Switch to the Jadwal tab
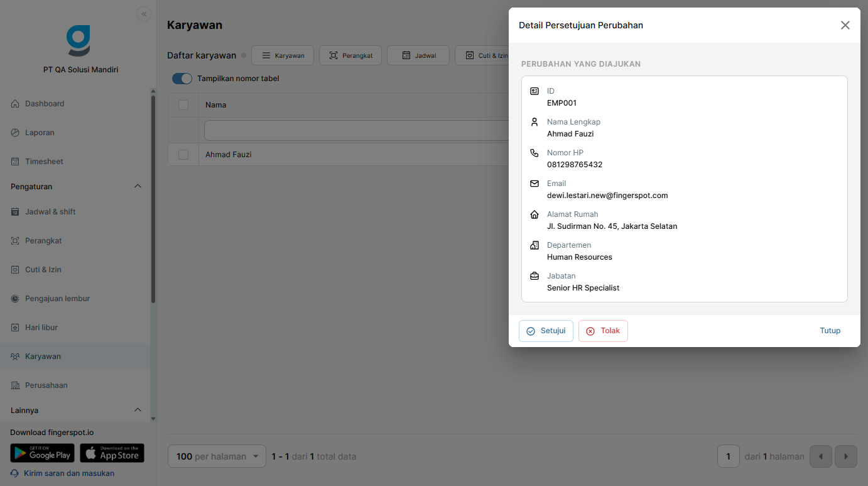Image resolution: width=868 pixels, height=486 pixels. [x=418, y=55]
